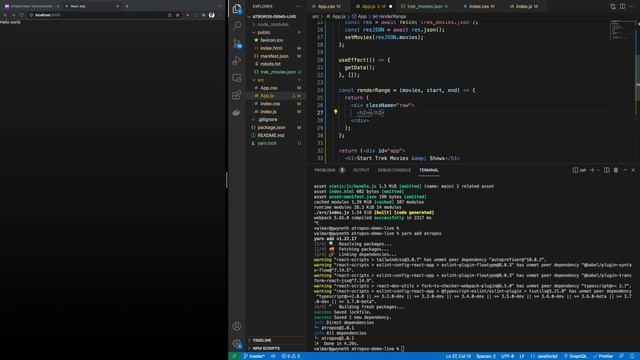Image resolution: width=640 pixels, height=360 pixels.
Task: Click errors and warnings count in status bar
Action: tap(290, 356)
